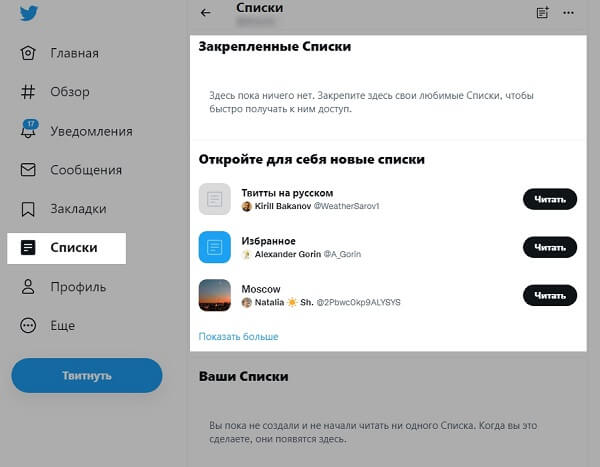Open the Избранное blue list thumbnail
This screenshot has height=467, width=600.
click(x=215, y=247)
